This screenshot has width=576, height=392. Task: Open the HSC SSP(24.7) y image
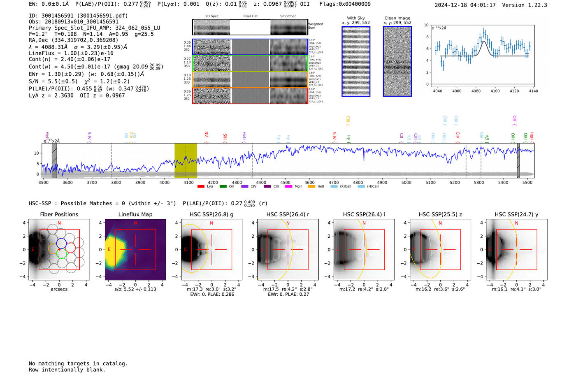pos(517,250)
